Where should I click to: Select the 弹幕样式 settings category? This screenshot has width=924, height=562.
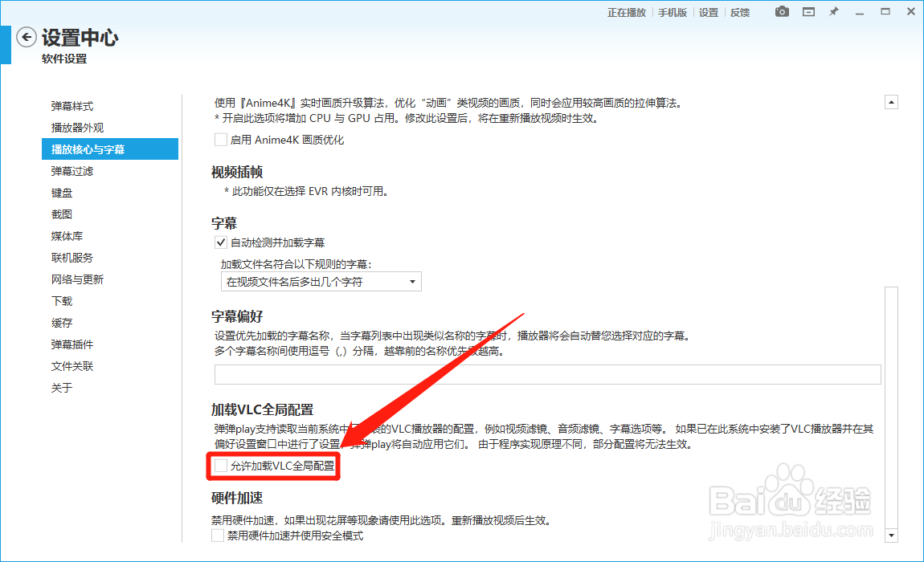pyautogui.click(x=109, y=106)
